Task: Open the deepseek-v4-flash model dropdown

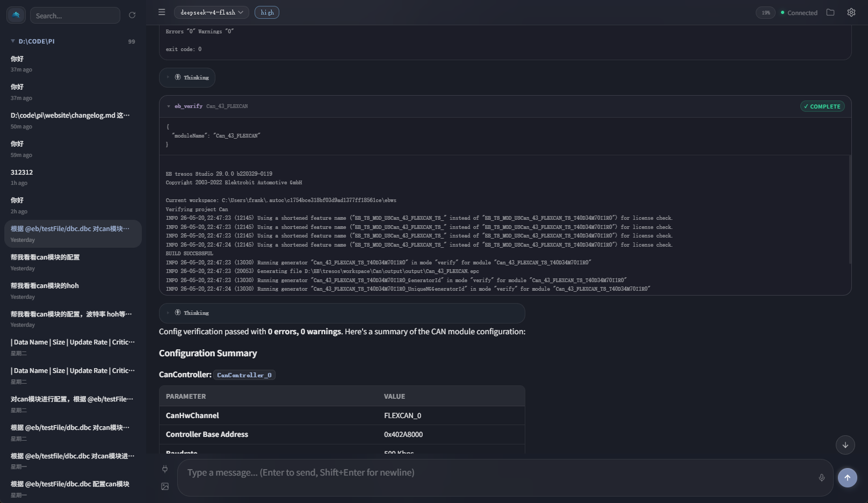Action: [x=212, y=12]
